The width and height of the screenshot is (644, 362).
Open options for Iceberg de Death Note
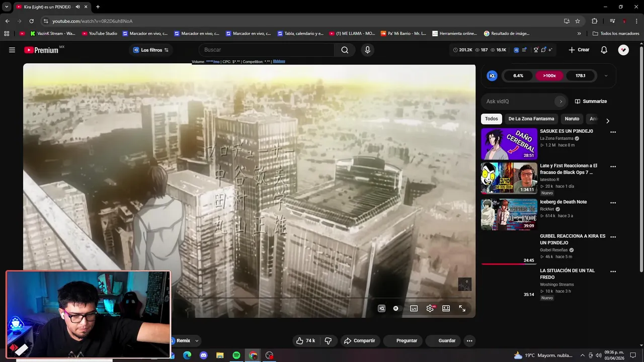click(x=613, y=203)
